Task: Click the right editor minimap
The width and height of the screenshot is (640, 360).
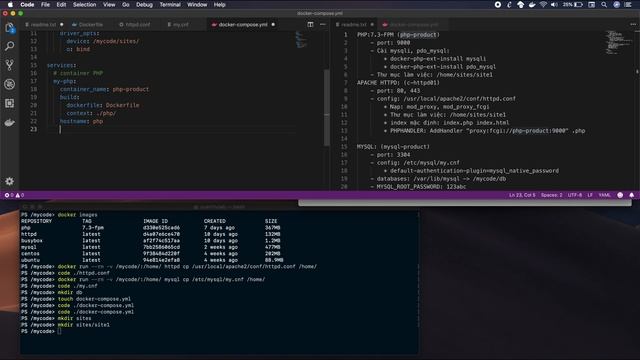Action: point(618,42)
